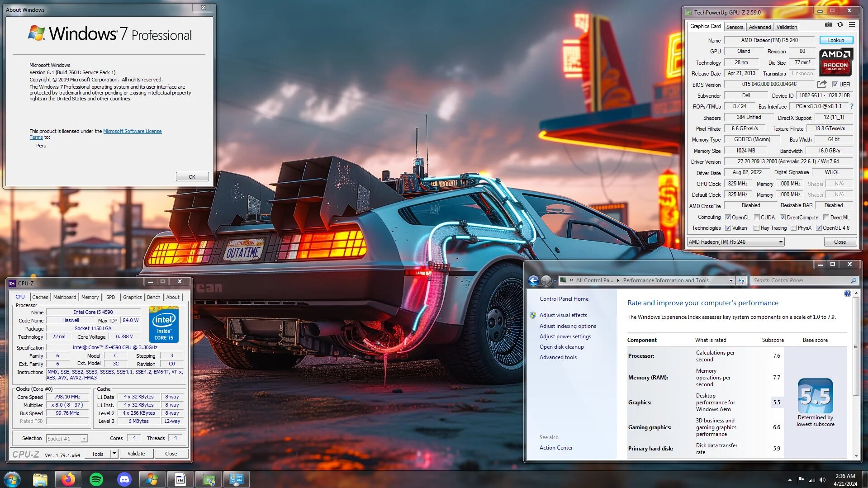Click the Lookup button in GPU-Z

836,40
